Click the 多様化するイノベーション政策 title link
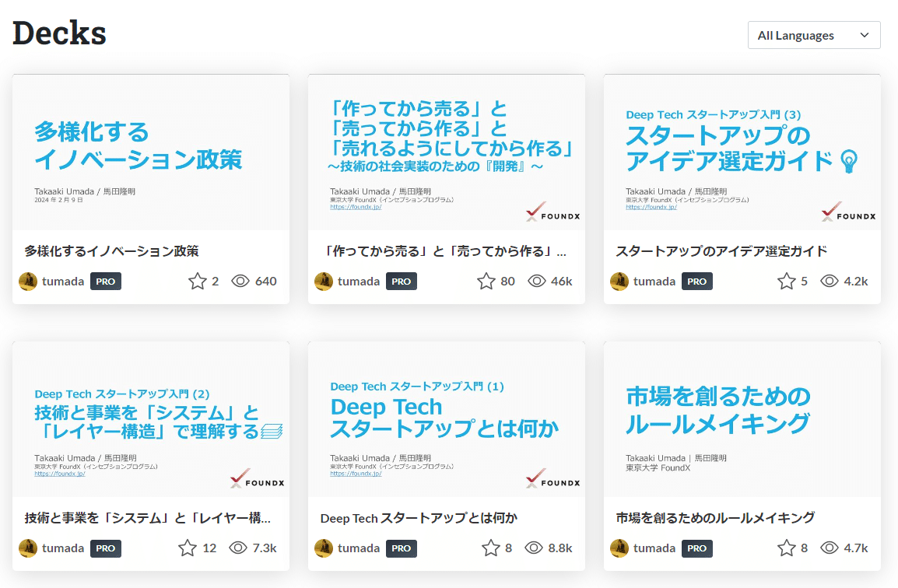 click(x=112, y=250)
